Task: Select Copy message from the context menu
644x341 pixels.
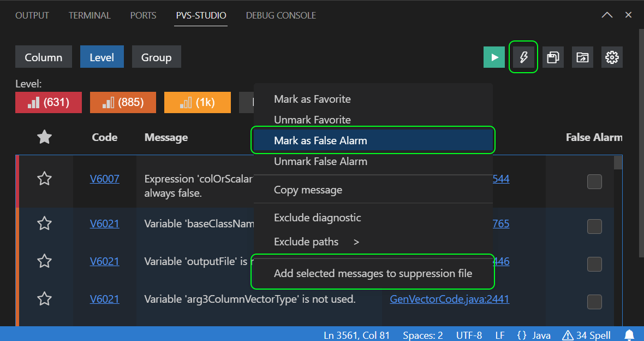Action: (308, 190)
